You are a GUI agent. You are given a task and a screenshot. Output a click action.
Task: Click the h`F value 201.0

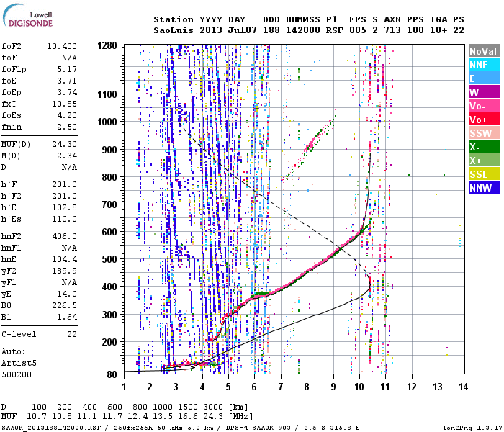tap(65, 184)
